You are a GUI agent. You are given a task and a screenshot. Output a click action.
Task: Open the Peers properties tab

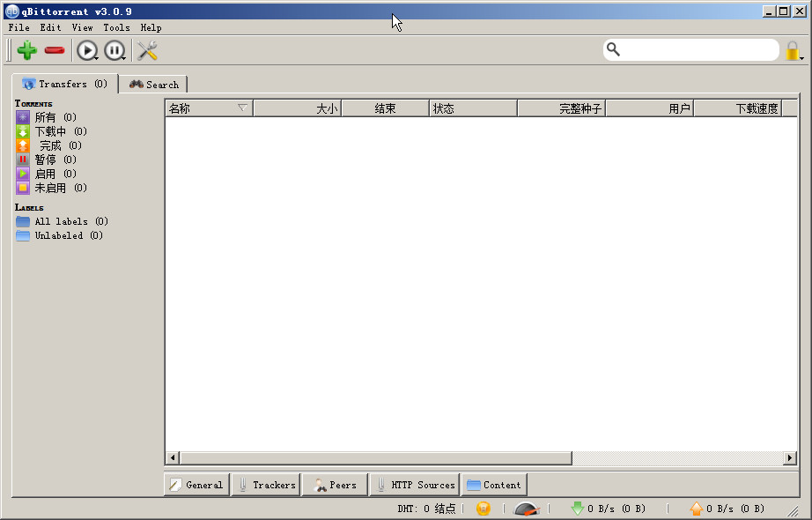point(335,485)
